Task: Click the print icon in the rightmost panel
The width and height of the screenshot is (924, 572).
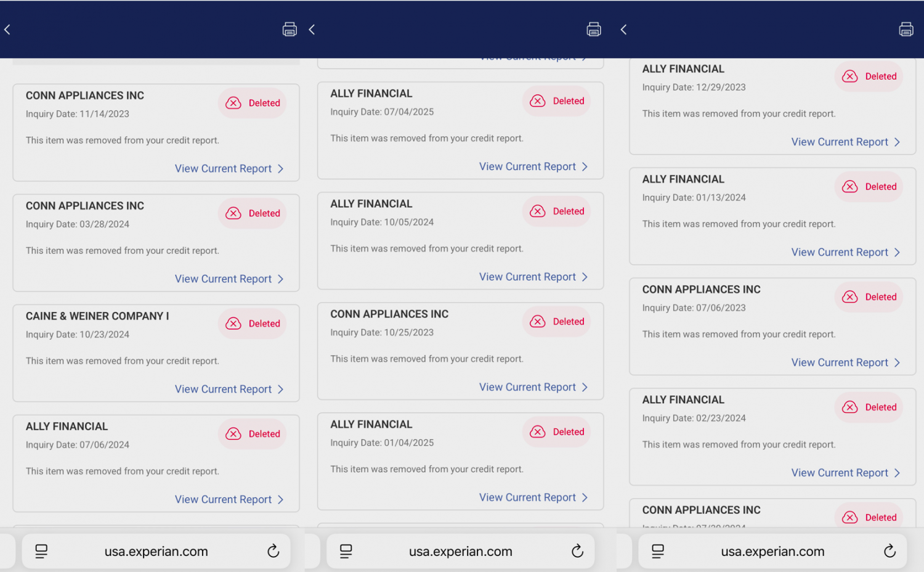Action: coord(906,29)
